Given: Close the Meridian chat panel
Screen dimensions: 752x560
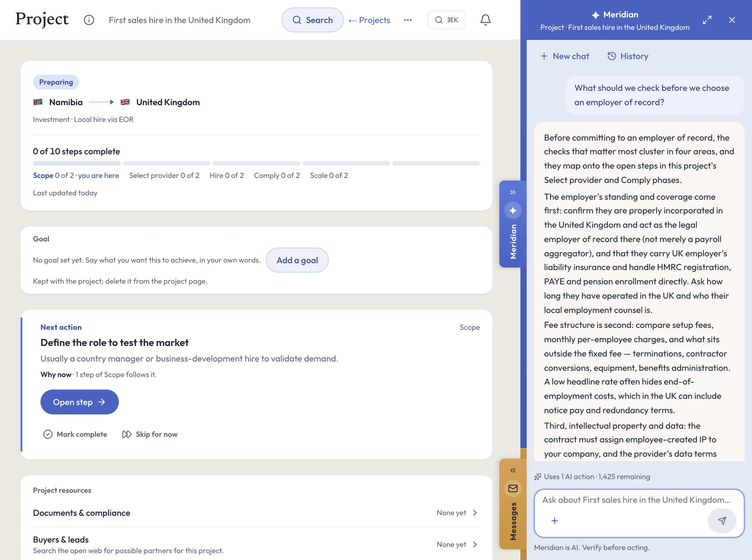Looking at the screenshot, I should [x=732, y=20].
